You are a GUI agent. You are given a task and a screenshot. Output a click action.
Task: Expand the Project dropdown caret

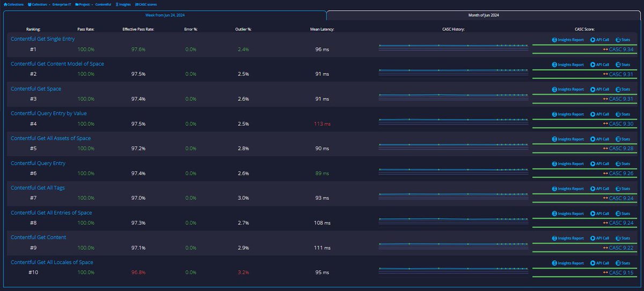(x=93, y=4)
